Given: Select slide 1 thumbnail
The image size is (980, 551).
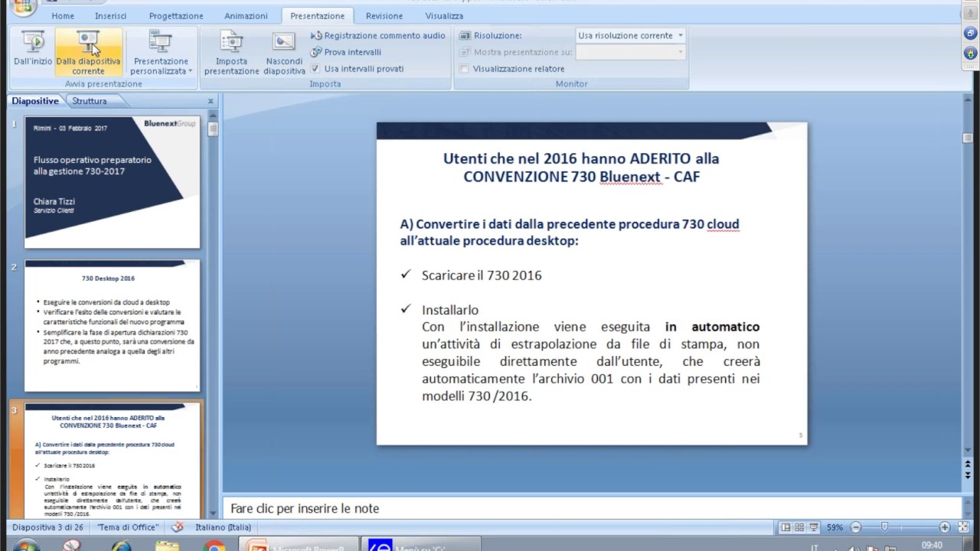Looking at the screenshot, I should coord(113,182).
